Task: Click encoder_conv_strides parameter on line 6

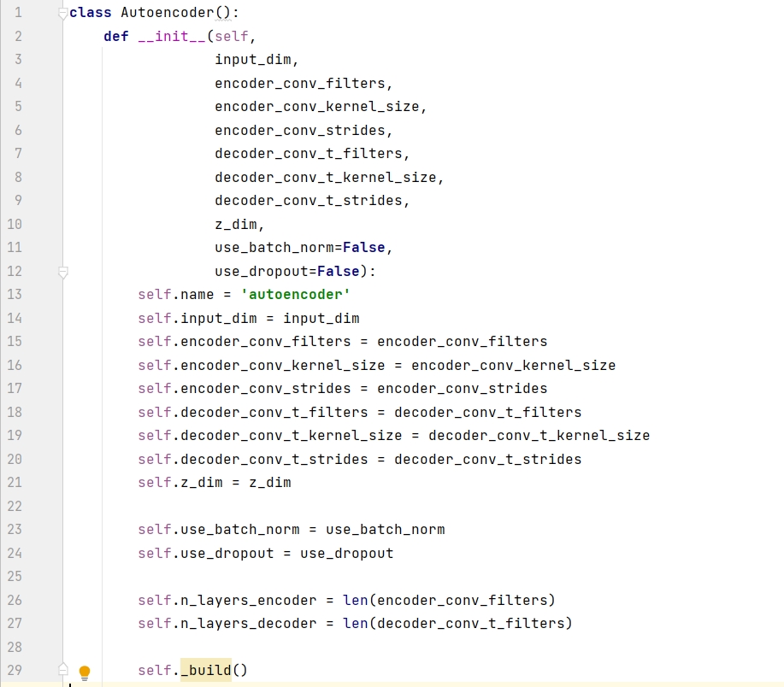Action: pyautogui.click(x=300, y=130)
